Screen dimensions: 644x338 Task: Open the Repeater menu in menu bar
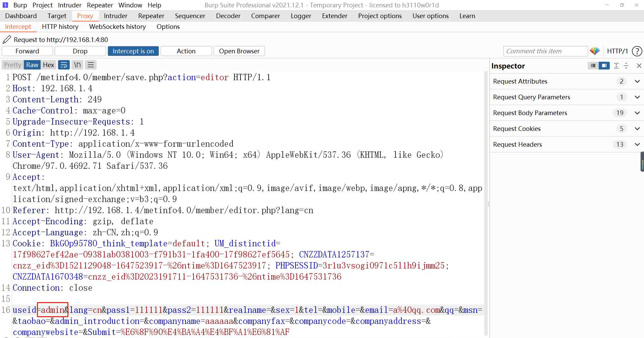(100, 5)
